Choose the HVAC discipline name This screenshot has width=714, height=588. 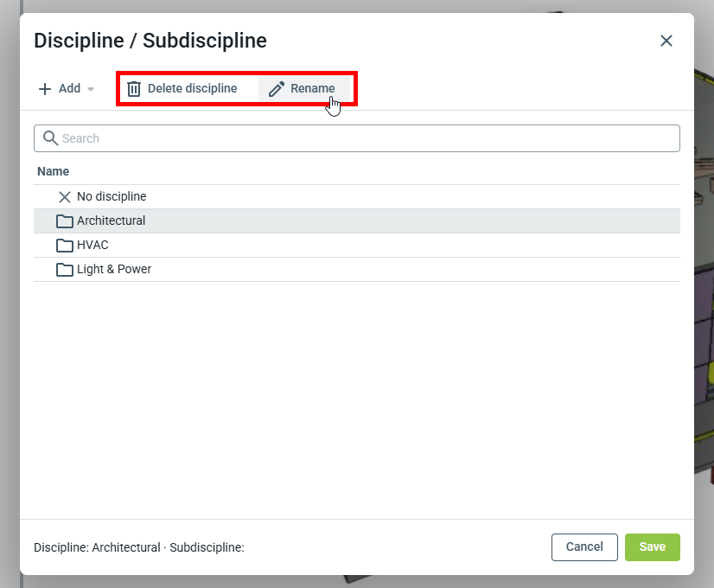[92, 245]
